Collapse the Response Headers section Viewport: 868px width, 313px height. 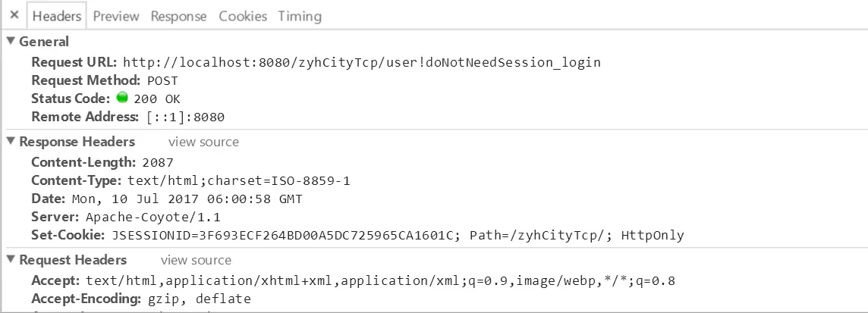pyautogui.click(x=11, y=142)
